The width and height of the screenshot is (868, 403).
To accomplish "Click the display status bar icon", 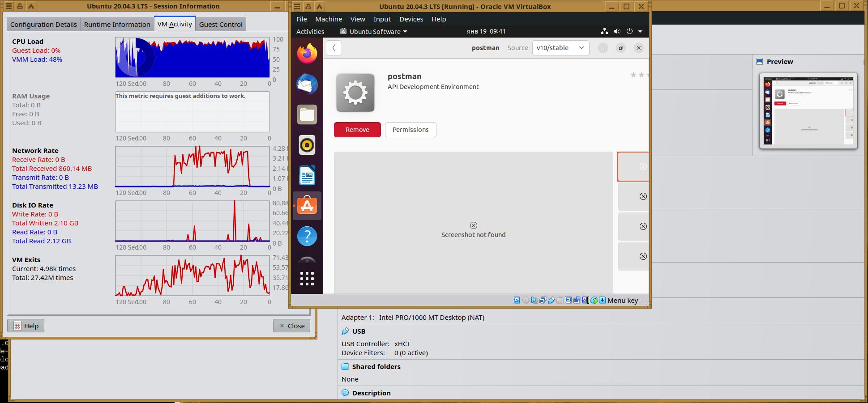I will pyautogui.click(x=568, y=300).
